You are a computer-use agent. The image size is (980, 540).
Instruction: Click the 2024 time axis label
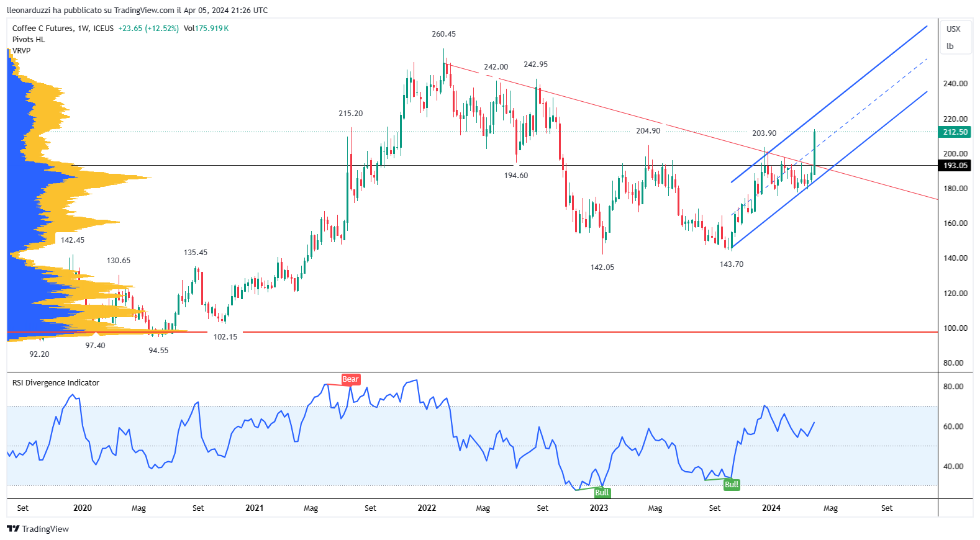(x=771, y=508)
